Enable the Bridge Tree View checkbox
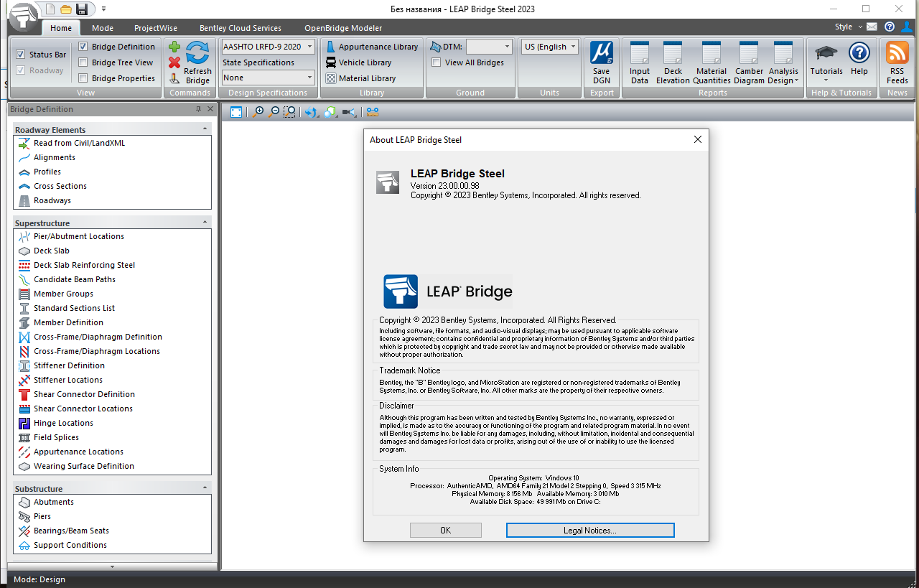Viewport: 919px width, 588px height. (x=83, y=62)
